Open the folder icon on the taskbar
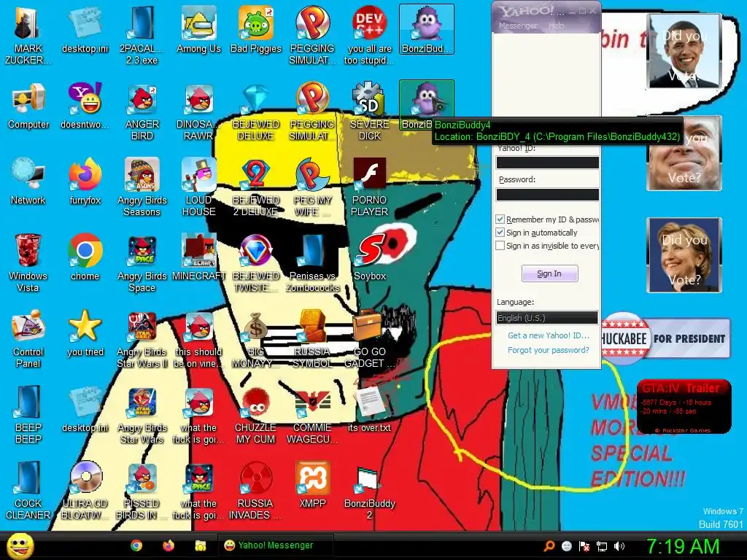This screenshot has height=560, width=747. point(200,545)
